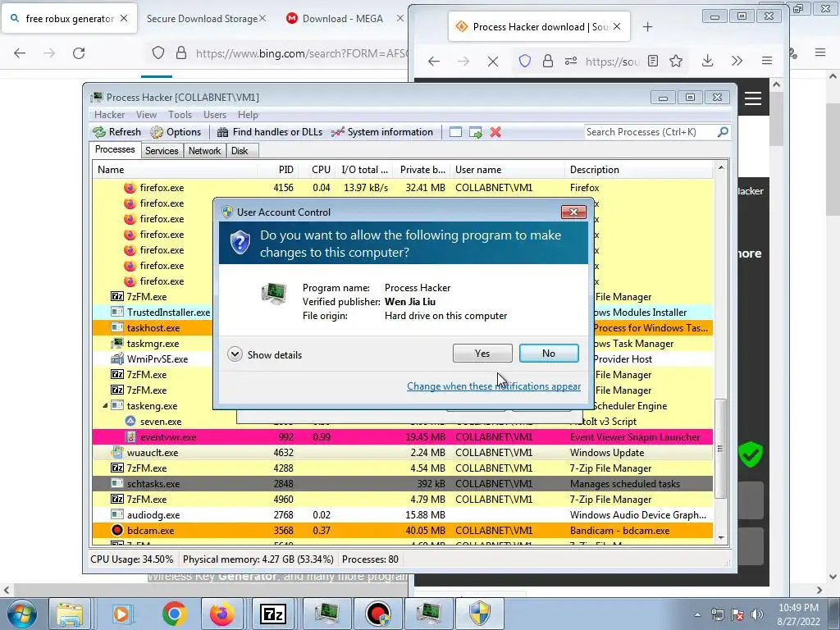This screenshot has height=630, width=840.
Task: Bookmark the SourceForge page with the star icon
Action: coord(676,61)
